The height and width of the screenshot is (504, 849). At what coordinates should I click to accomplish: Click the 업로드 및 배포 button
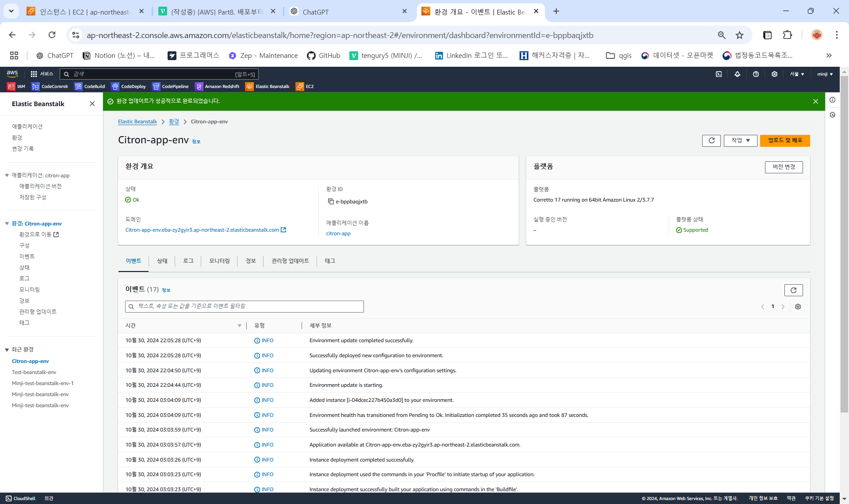[784, 141]
